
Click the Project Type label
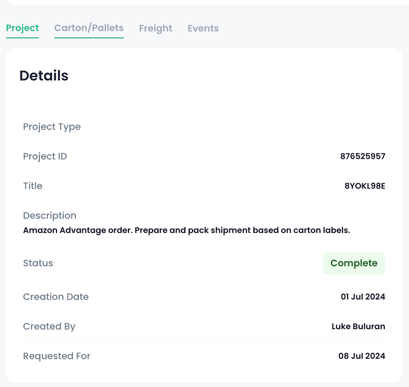tap(52, 127)
